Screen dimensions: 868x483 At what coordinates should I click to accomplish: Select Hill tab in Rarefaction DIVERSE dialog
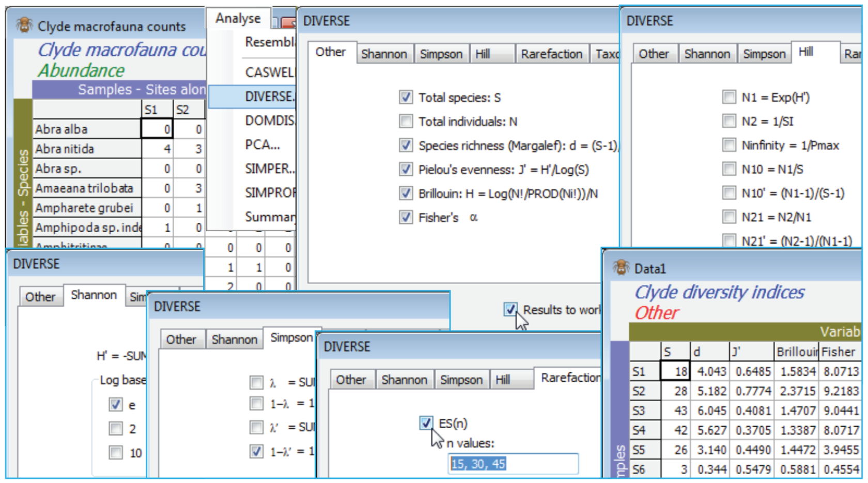click(512, 380)
